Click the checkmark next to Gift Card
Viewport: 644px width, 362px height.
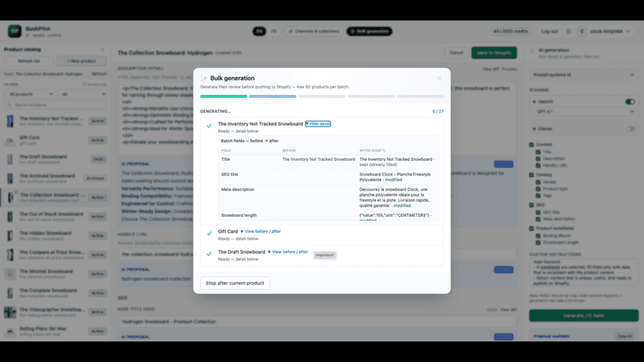[209, 234]
